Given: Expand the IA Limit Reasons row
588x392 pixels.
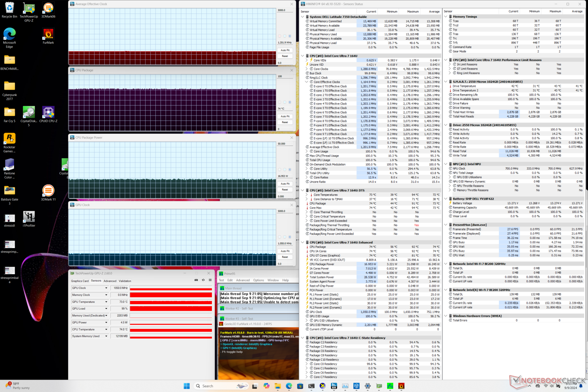Looking at the screenshot, I should pyautogui.click(x=450, y=64).
